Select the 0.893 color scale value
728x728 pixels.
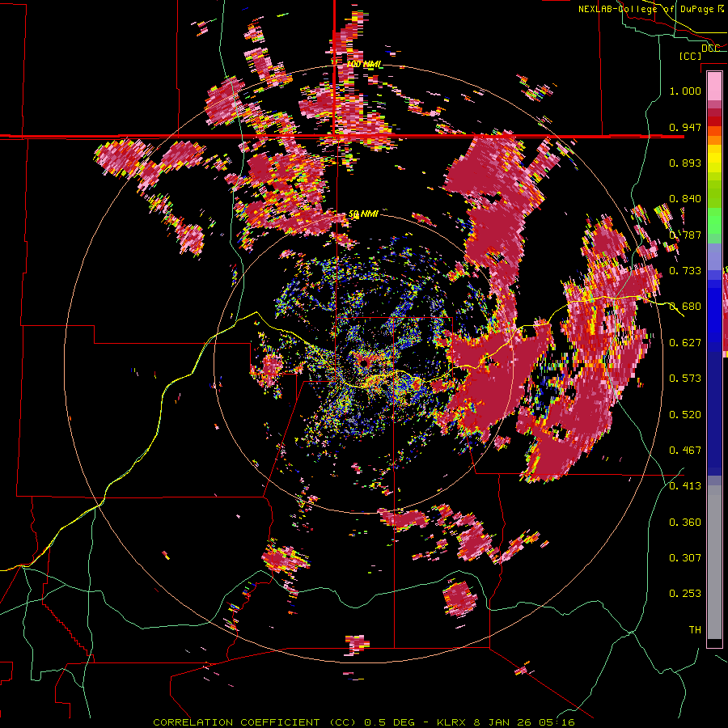click(685, 163)
